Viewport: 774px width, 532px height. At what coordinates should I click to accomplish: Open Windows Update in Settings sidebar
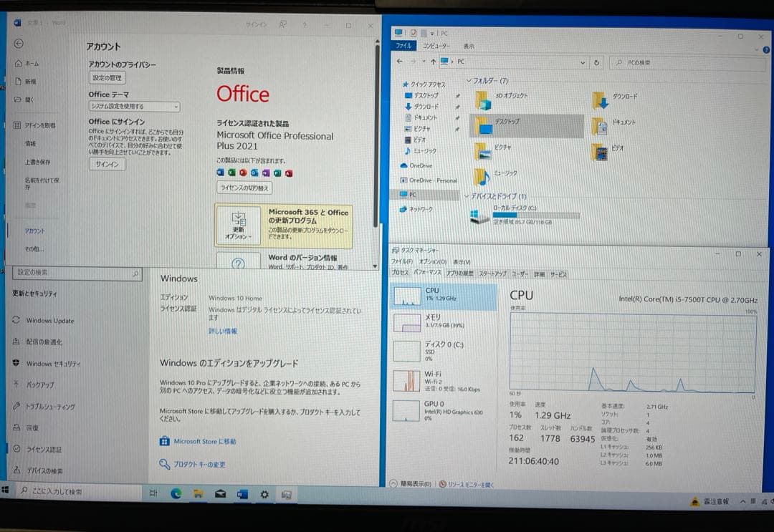click(44, 321)
